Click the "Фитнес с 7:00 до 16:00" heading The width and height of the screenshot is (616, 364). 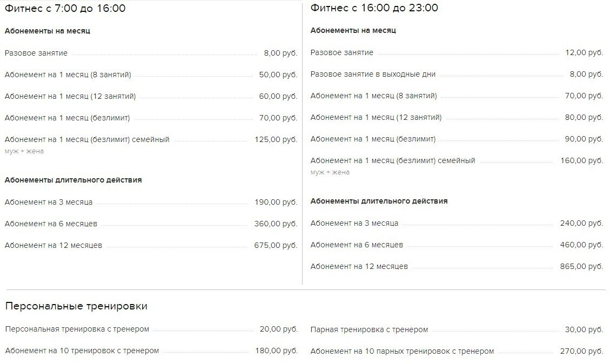(x=65, y=9)
